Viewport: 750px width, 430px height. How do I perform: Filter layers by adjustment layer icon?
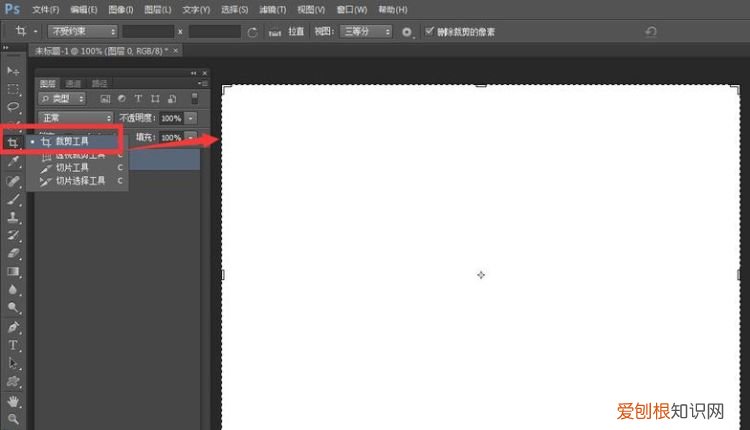tap(121, 99)
